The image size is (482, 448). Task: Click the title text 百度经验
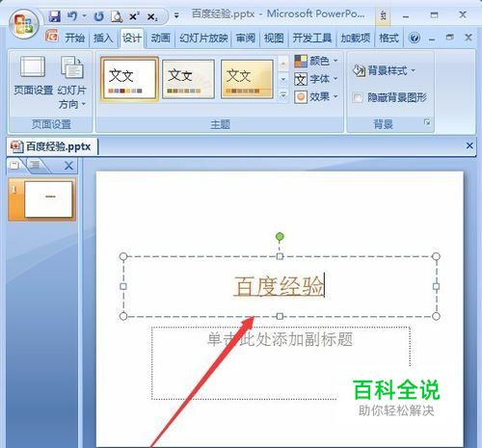279,286
